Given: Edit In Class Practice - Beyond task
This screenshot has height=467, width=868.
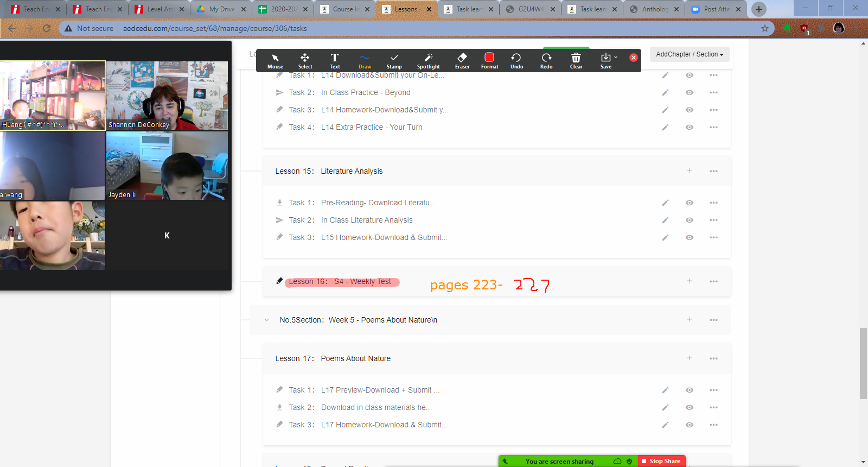Looking at the screenshot, I should [665, 93].
